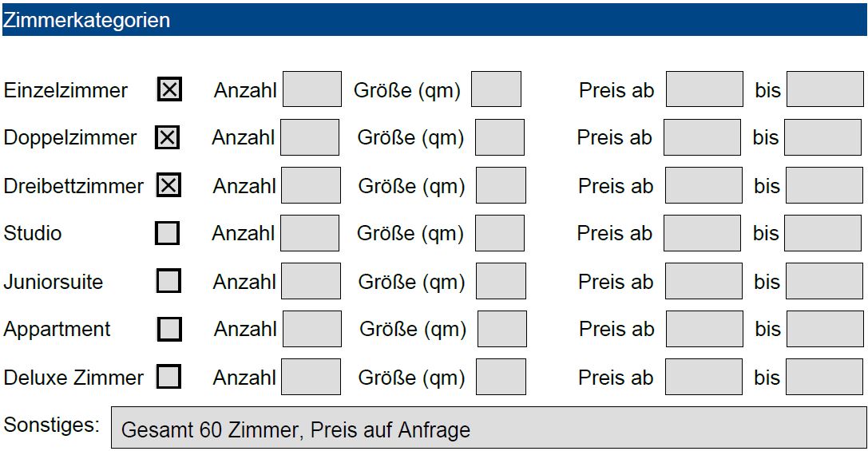Select the Deluxe Zimmer bis field
868x451 pixels.
point(824,377)
